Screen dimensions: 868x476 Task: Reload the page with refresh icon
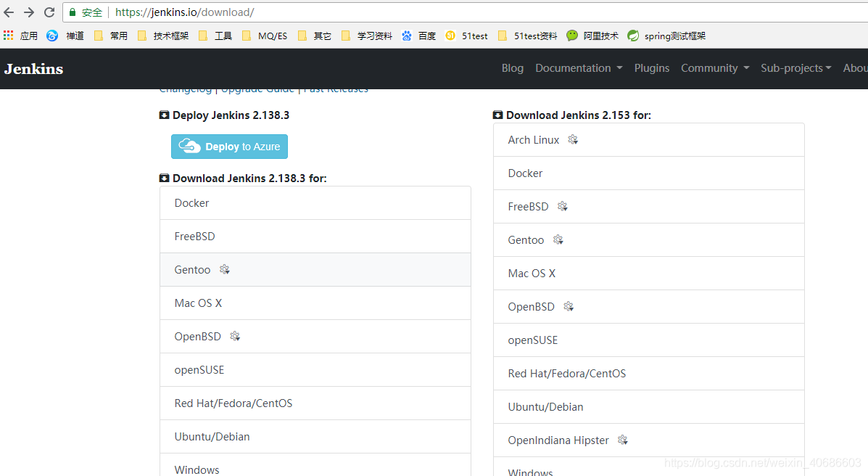[x=49, y=12]
